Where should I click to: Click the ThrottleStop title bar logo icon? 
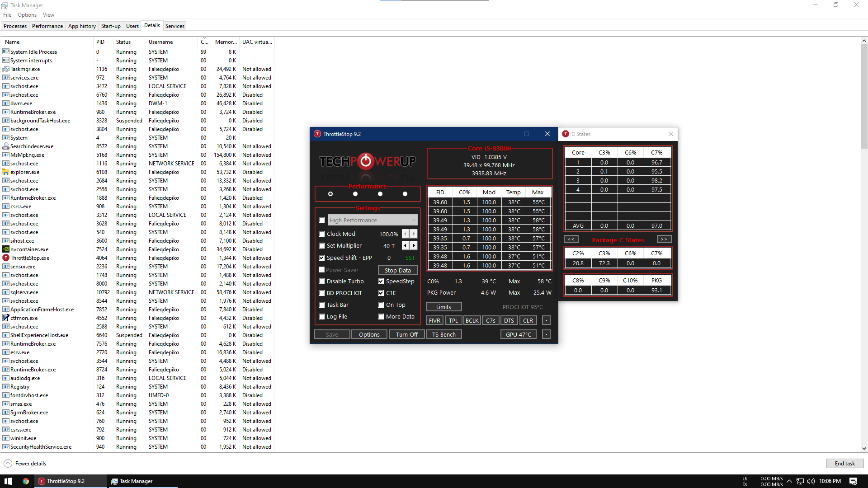tap(317, 134)
